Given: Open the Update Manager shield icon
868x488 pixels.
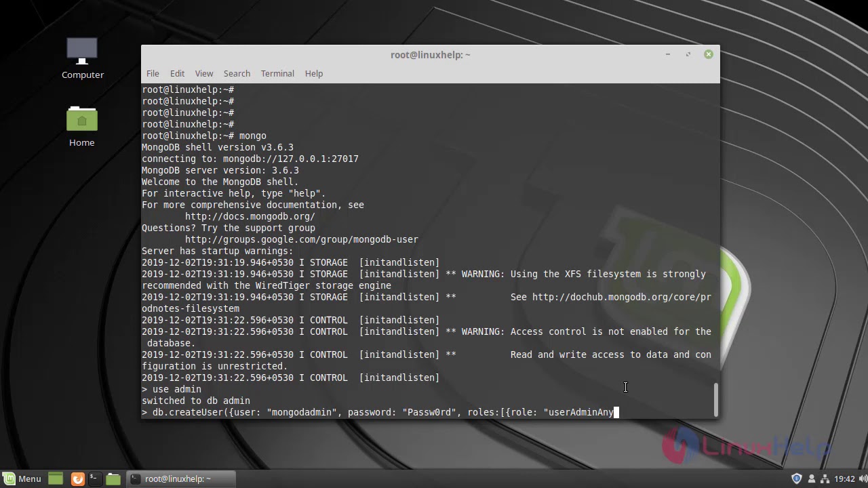Looking at the screenshot, I should [x=797, y=479].
